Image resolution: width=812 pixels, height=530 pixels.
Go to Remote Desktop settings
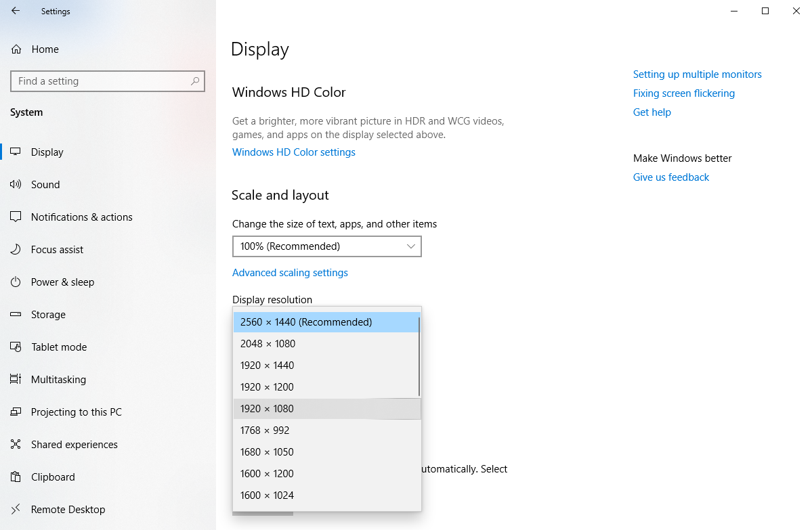pos(108,509)
